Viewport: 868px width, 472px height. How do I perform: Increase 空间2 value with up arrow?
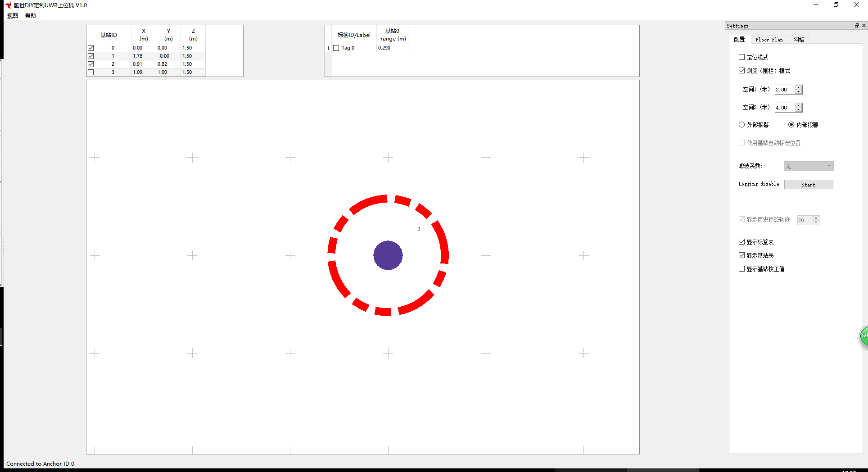(799, 105)
